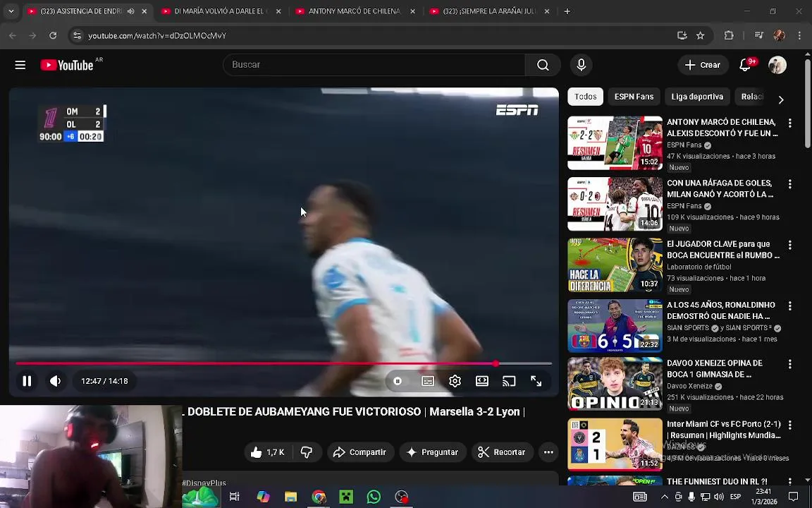
Task: Open options for Davoo Xeneize video
Action: tap(789, 364)
